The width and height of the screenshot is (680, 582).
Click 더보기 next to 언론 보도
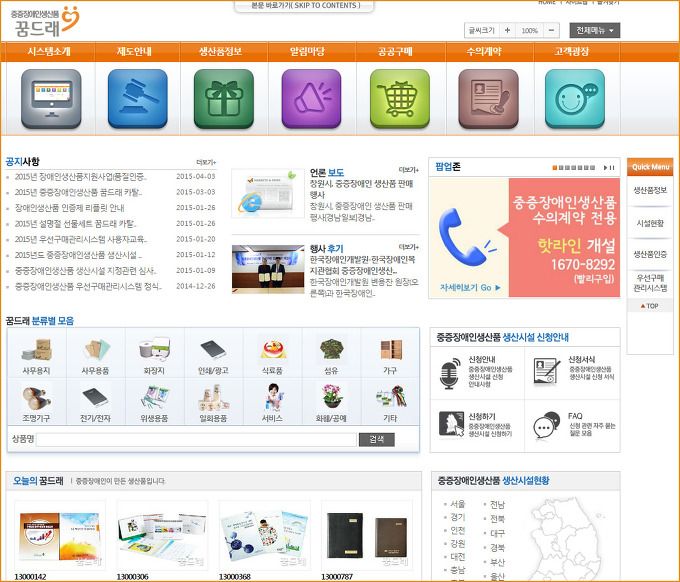409,170
